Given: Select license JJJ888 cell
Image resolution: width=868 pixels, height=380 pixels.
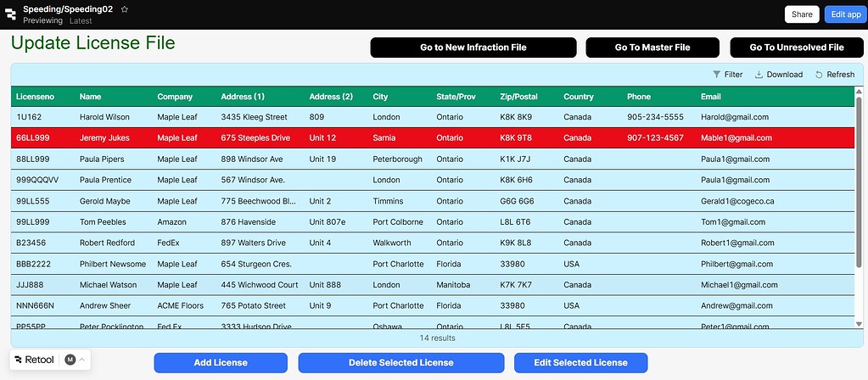Looking at the screenshot, I should pyautogui.click(x=30, y=285).
